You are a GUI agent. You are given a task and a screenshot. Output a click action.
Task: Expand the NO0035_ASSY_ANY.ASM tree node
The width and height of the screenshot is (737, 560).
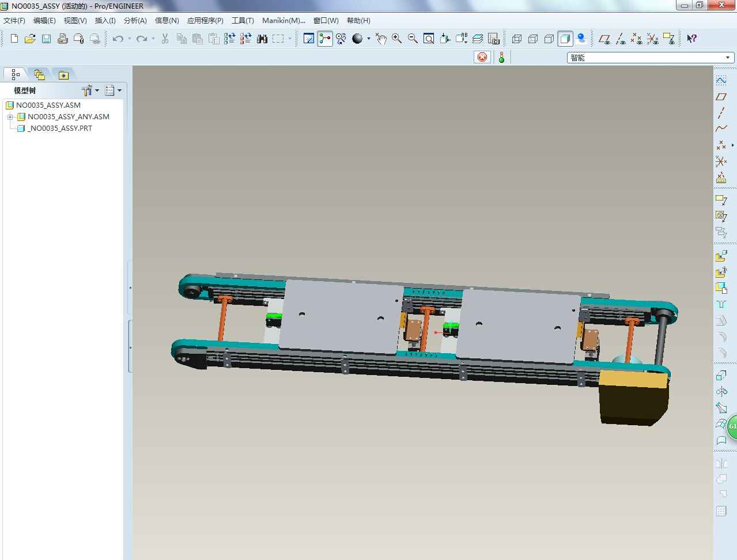(x=10, y=117)
